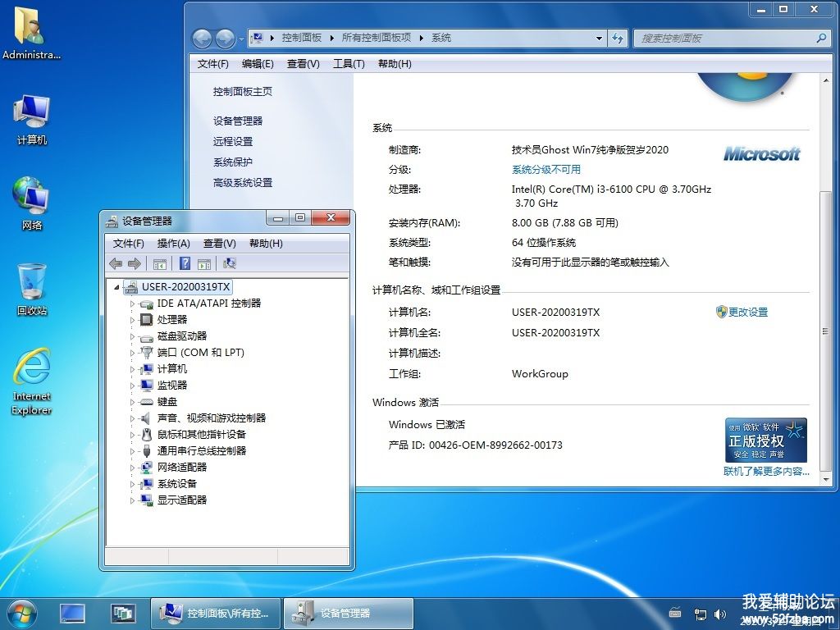Click 远程设置 link
The image size is (840, 630).
(x=233, y=141)
